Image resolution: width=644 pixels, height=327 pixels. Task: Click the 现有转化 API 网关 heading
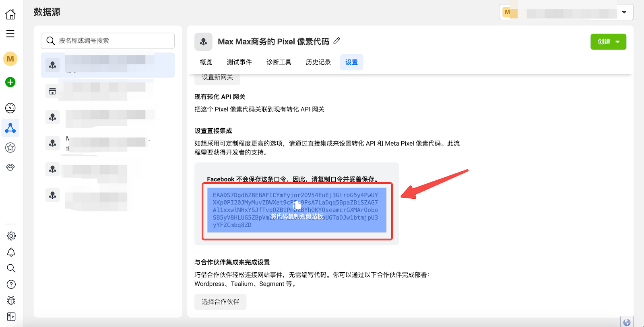[x=220, y=97]
